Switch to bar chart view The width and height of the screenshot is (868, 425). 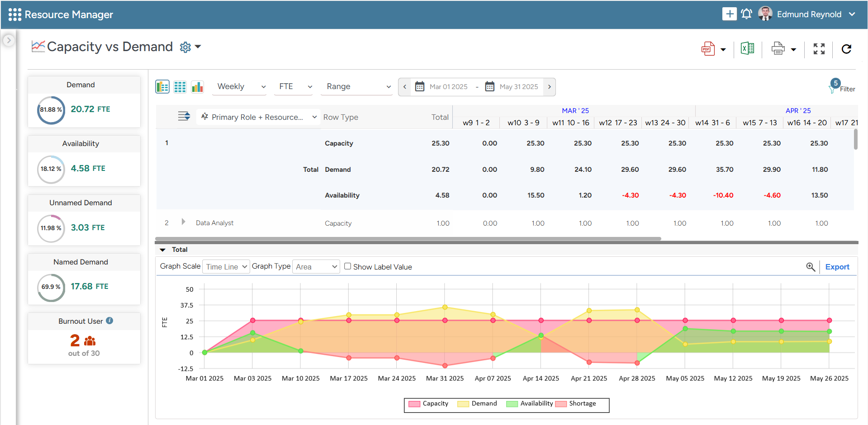[x=197, y=87]
